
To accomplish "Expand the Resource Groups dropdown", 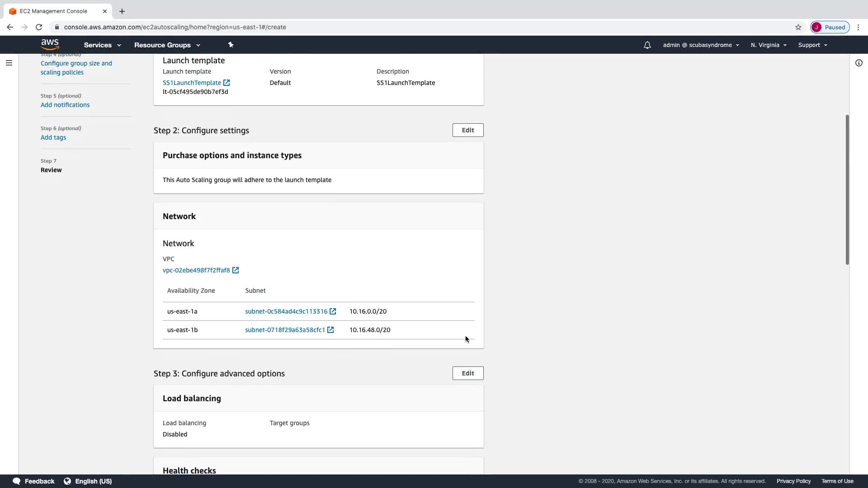I will click(167, 45).
